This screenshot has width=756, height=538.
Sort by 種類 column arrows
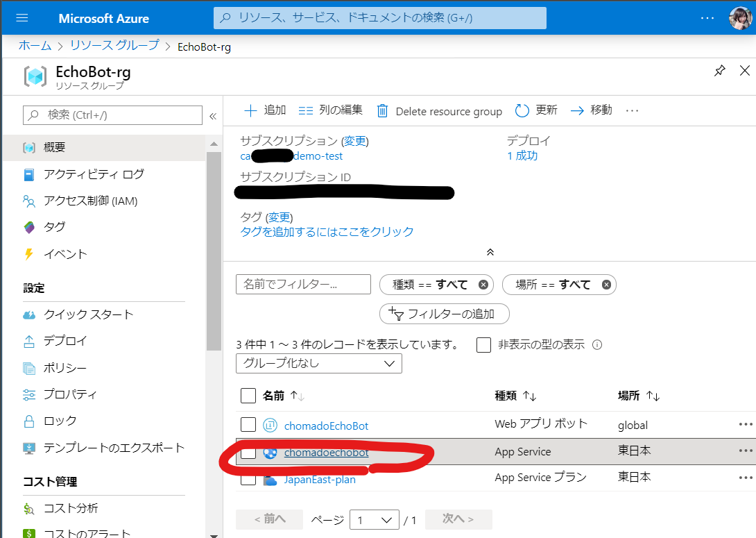(529, 396)
